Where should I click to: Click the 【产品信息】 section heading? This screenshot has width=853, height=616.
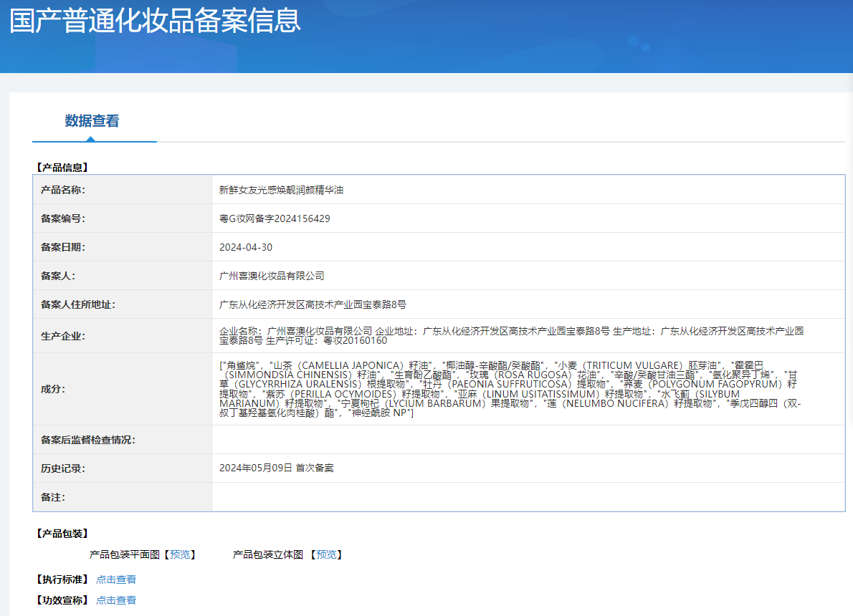[62, 168]
